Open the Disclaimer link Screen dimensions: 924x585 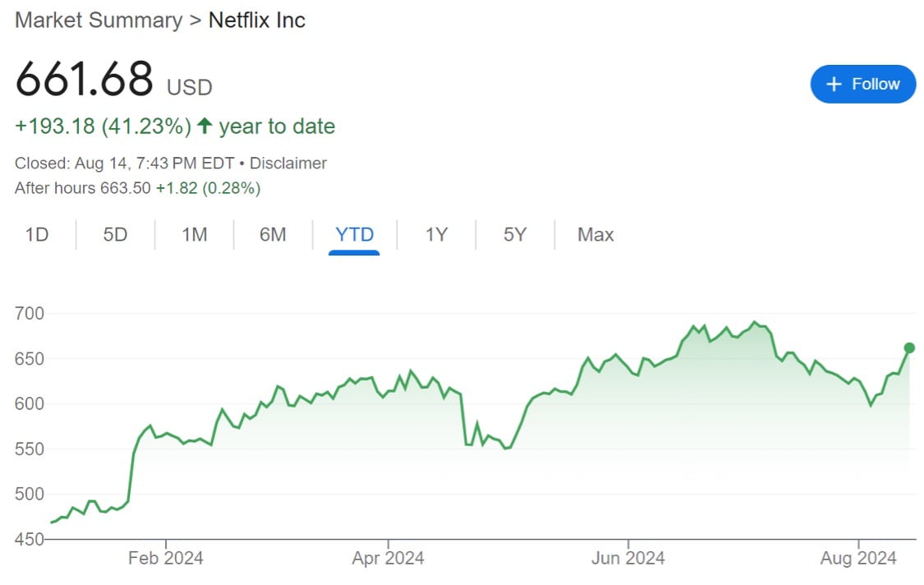click(x=287, y=164)
